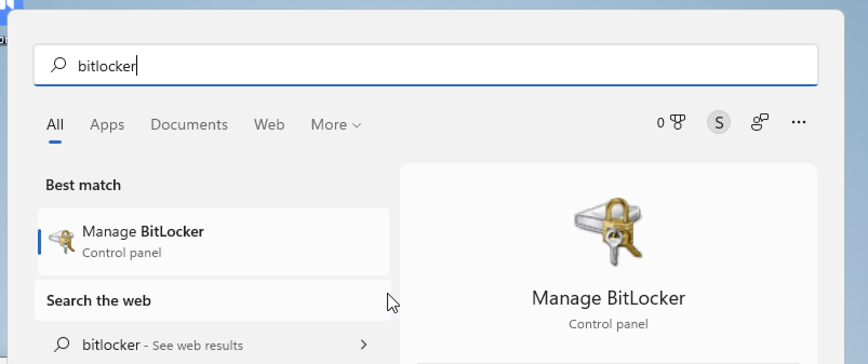This screenshot has height=364, width=868.
Task: Select 'bitlocker - See web results' suggestion
Action: [x=213, y=345]
